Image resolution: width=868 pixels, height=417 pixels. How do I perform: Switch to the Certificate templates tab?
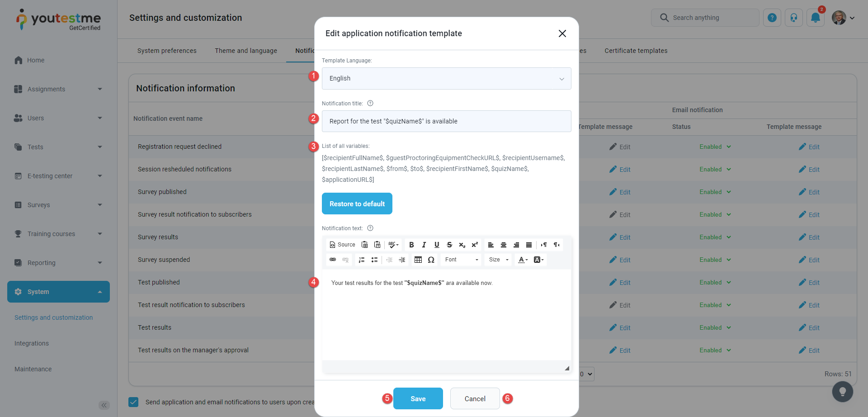click(x=636, y=51)
